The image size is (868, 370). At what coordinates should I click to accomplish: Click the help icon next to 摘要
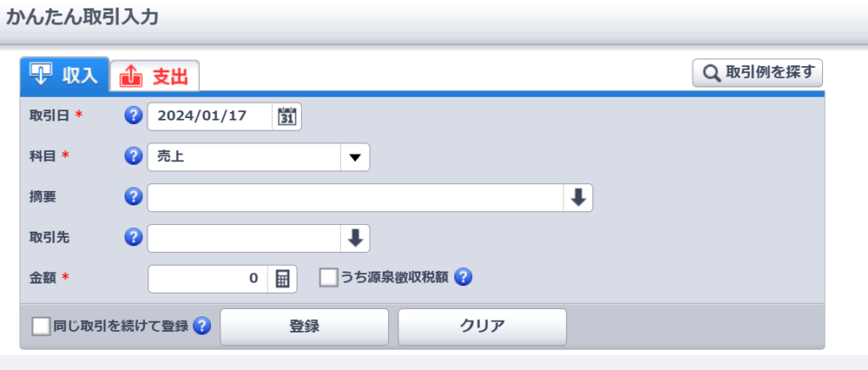point(133,197)
